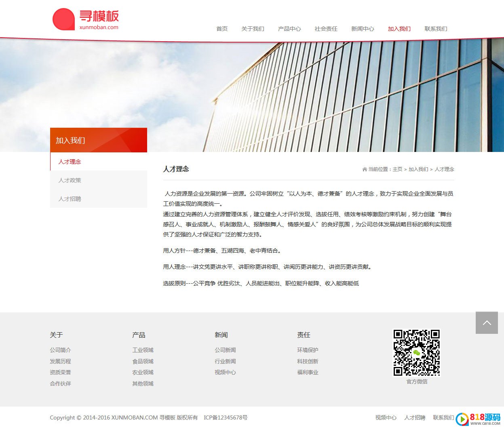Open footer link 福利事业
Image resolution: width=504 pixels, height=428 pixels.
coord(308,372)
